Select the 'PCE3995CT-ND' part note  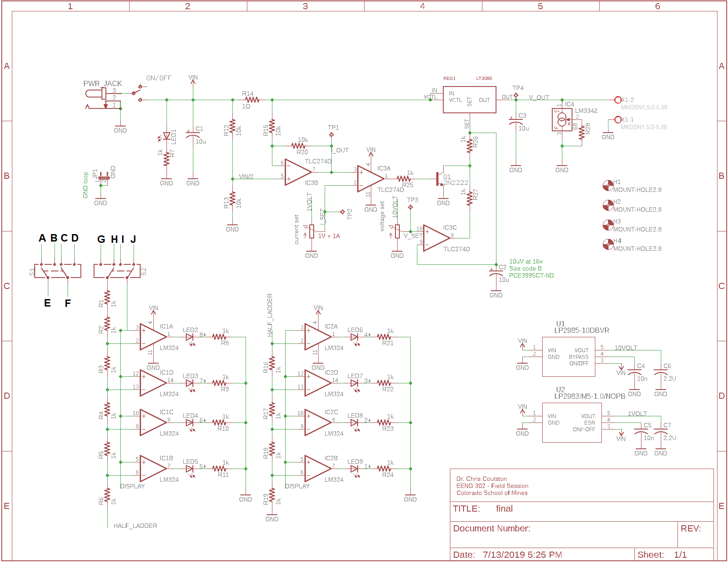tap(531, 275)
